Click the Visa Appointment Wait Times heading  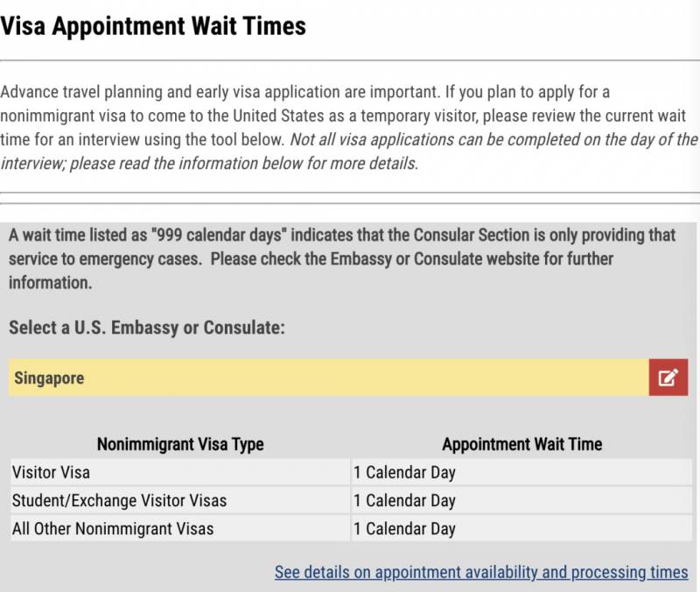click(x=153, y=25)
